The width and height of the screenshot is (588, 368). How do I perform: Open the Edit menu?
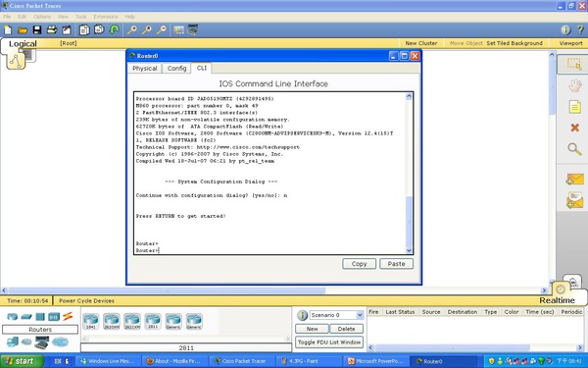tap(22, 17)
